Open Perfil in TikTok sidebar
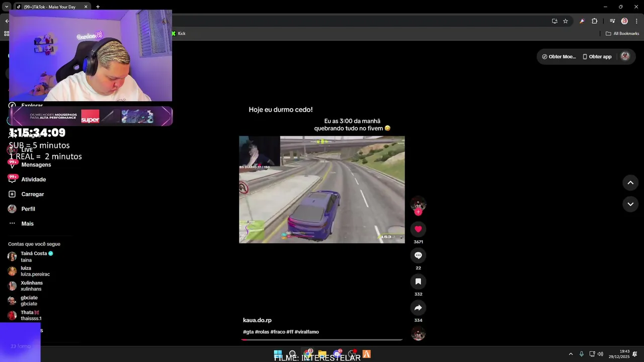The width and height of the screenshot is (644, 362). point(28,209)
